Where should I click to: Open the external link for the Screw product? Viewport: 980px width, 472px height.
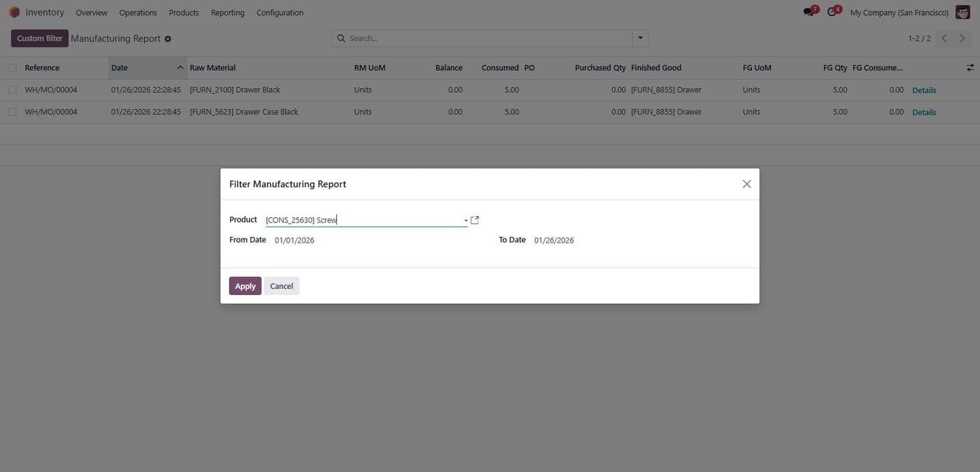475,220
